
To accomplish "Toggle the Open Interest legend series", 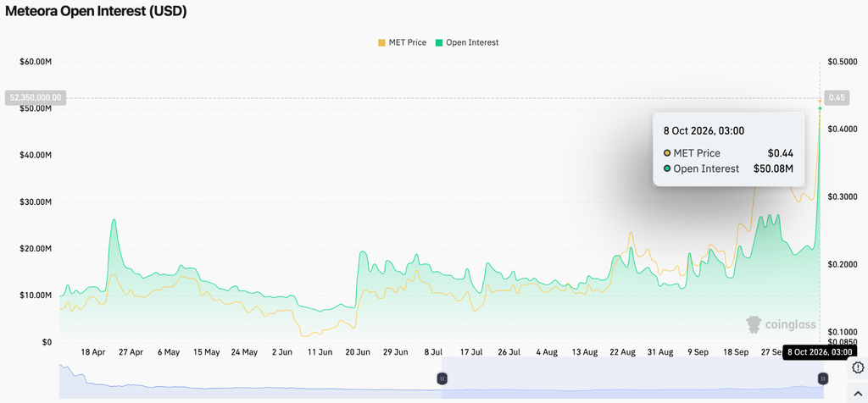I will point(467,42).
